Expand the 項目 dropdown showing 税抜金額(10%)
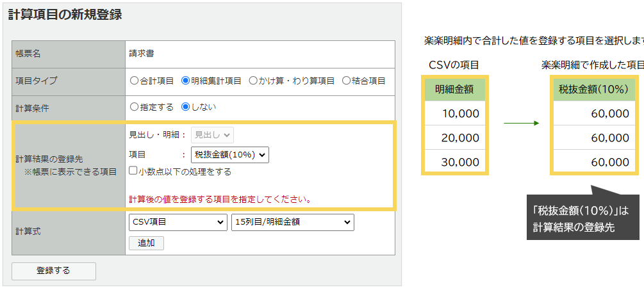The image size is (644, 288). pos(230,154)
